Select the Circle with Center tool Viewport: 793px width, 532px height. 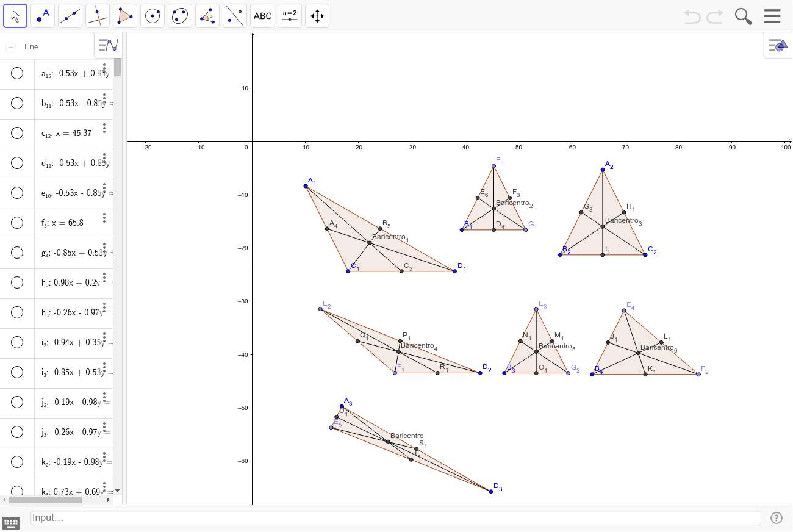(152, 16)
